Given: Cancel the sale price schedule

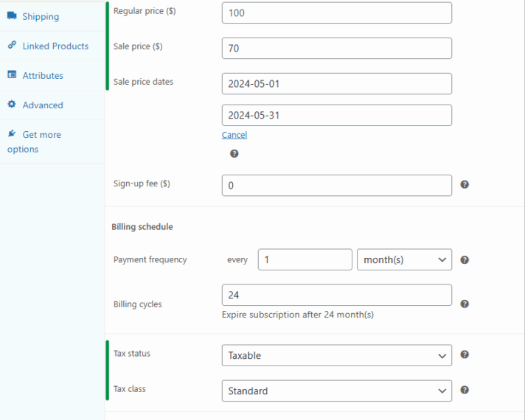Looking at the screenshot, I should (234, 135).
